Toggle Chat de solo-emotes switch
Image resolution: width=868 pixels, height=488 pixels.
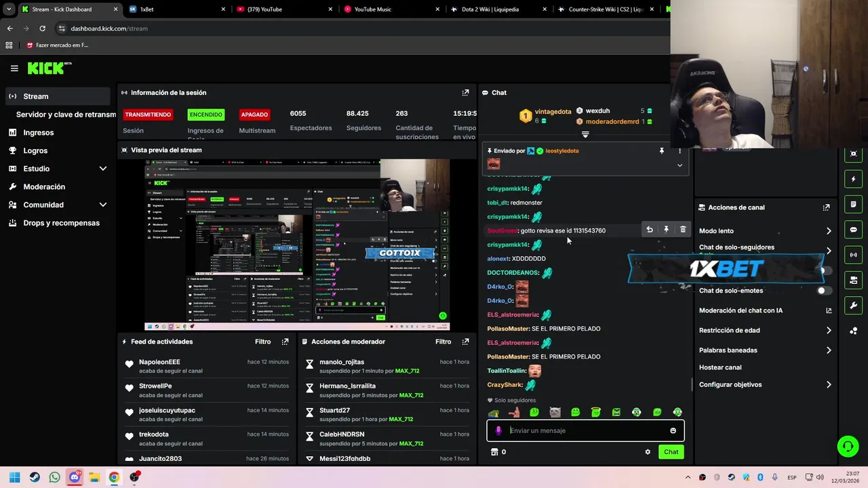point(824,291)
